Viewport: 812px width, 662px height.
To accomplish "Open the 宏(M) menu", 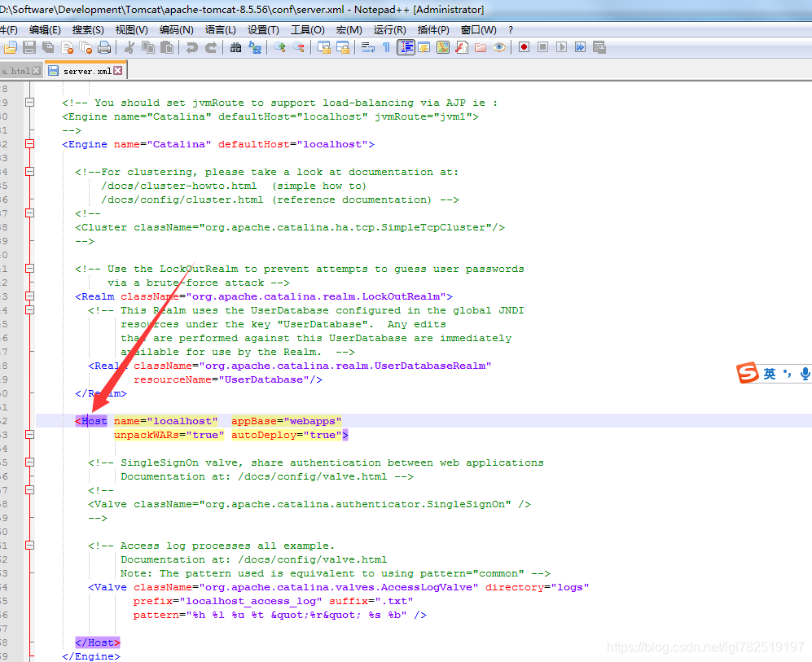I will point(349,30).
